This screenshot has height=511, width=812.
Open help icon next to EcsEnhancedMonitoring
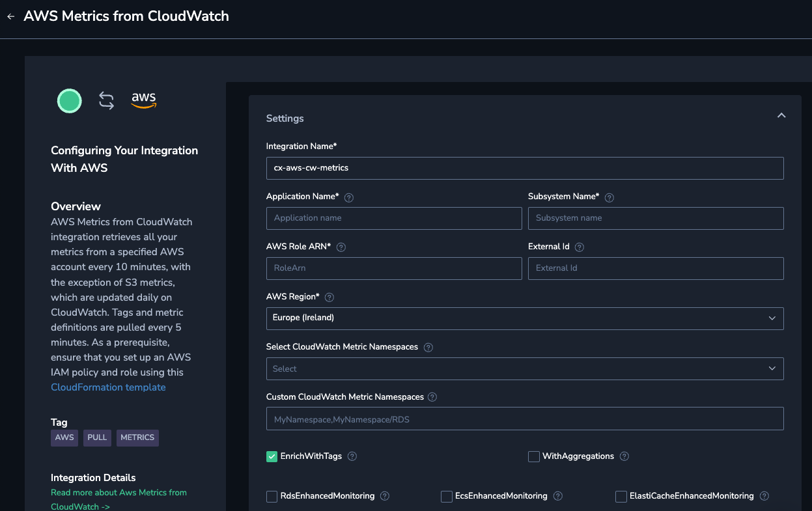pyautogui.click(x=557, y=496)
